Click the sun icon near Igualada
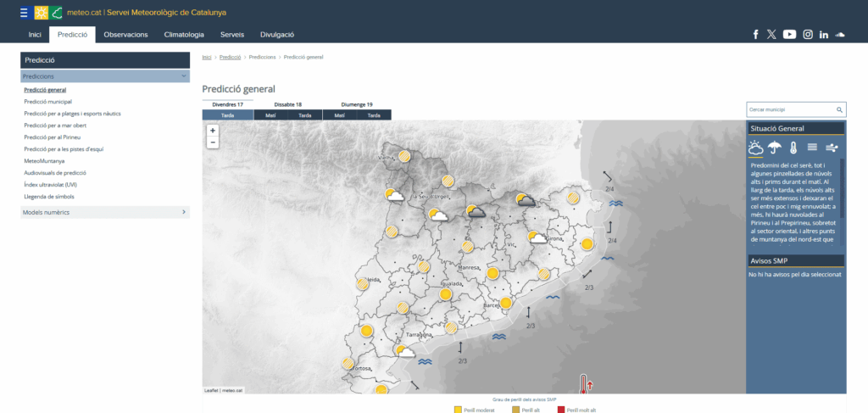The width and height of the screenshot is (868, 413). 445,294
